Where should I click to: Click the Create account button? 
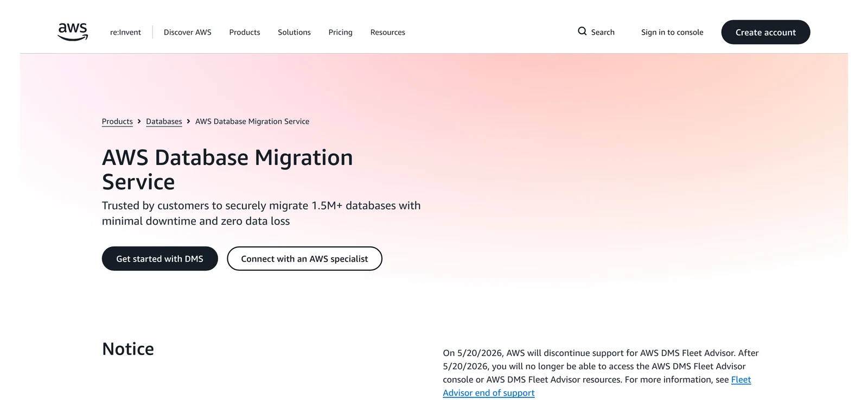(x=765, y=32)
